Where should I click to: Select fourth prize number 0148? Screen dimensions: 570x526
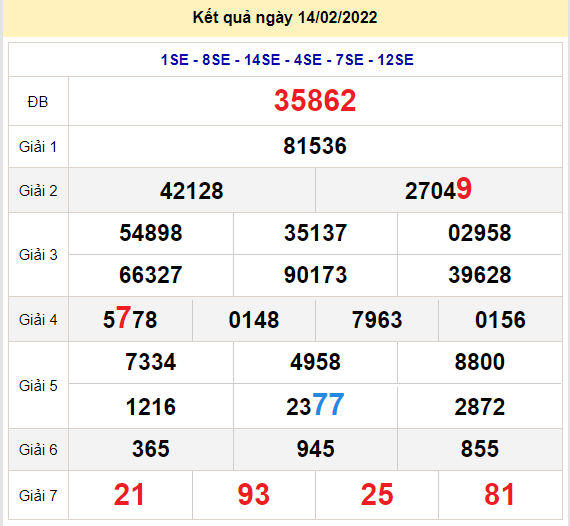[x=254, y=320]
